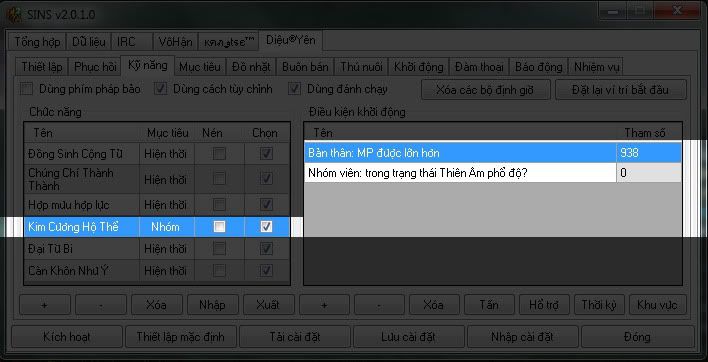Untick Chọn checkbox for Kim Cương Hộ Thể
This screenshot has width=708, height=362.
click(x=266, y=227)
